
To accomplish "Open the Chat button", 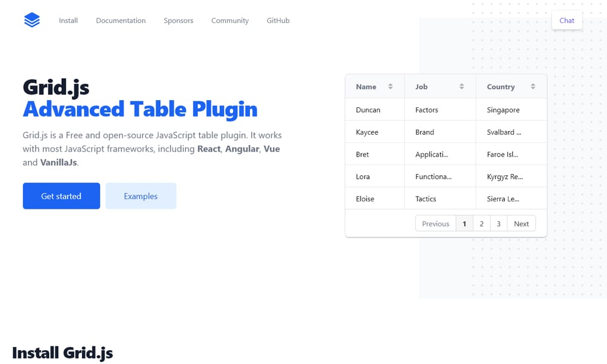I will pyautogui.click(x=567, y=21).
